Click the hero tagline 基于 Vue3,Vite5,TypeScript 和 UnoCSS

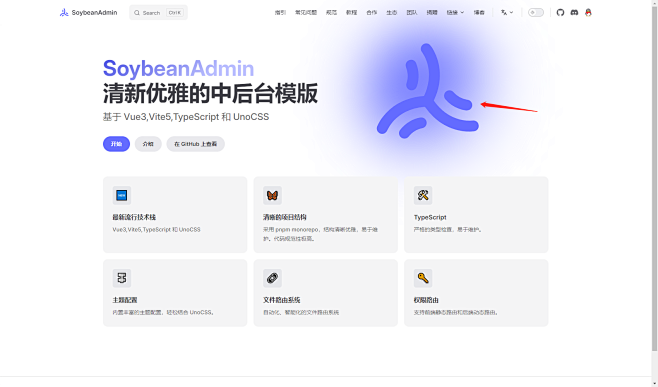click(186, 117)
